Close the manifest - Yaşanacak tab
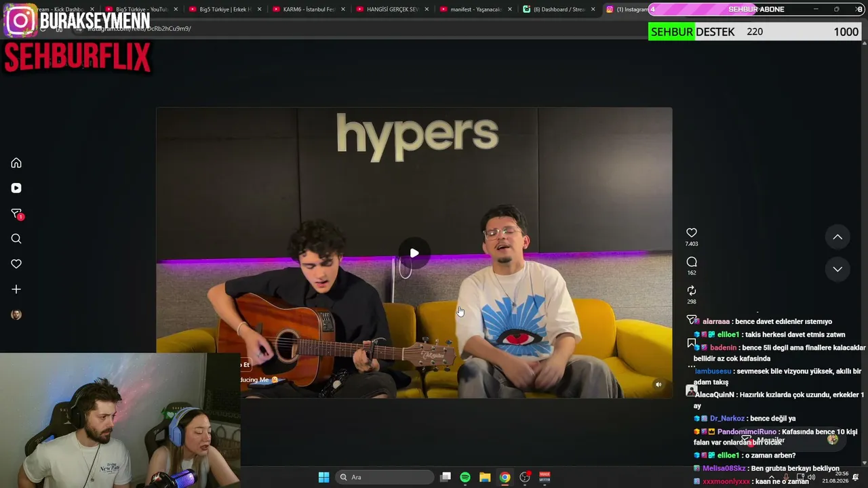This screenshot has height=488, width=868. 510,9
